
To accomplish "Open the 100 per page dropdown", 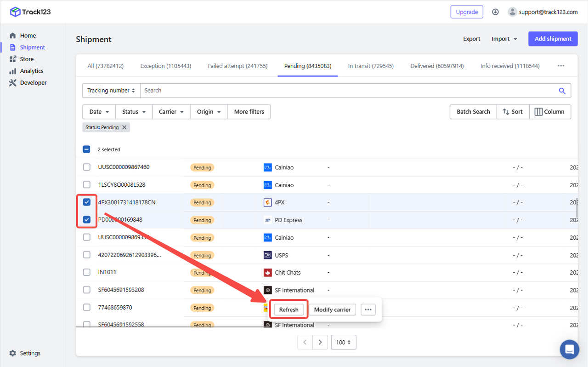I will click(344, 342).
